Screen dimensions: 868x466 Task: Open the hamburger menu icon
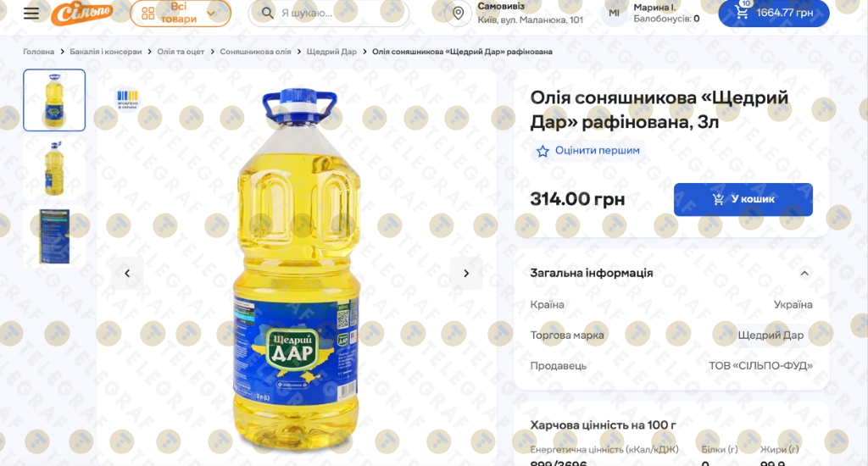31,14
